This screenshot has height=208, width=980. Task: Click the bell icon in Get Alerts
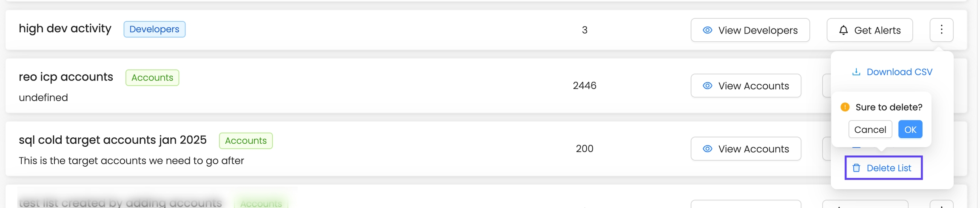pos(843,30)
